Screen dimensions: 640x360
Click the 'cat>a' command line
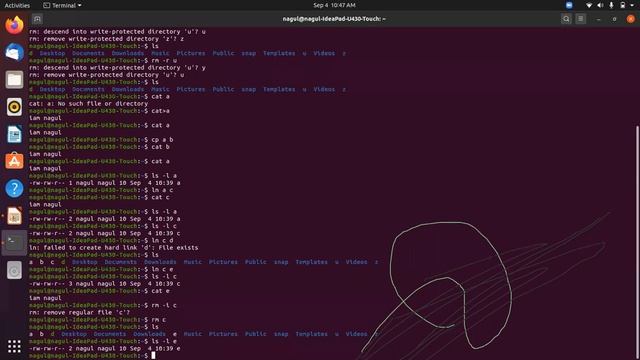click(99, 111)
